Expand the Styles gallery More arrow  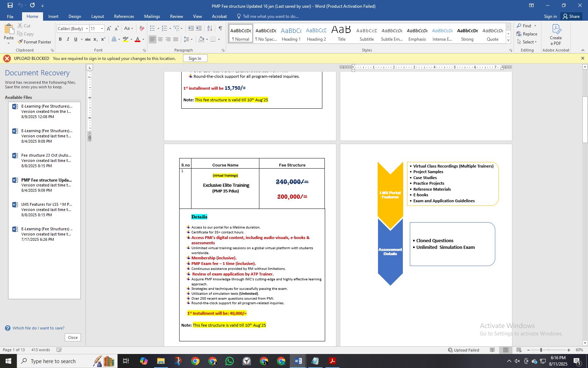click(508, 41)
